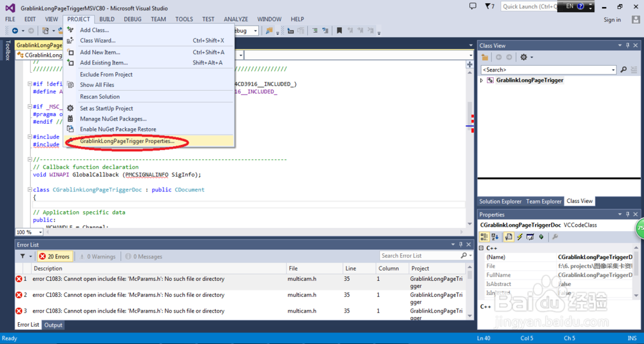Click the Sign in link
The height and width of the screenshot is (344, 644).
(612, 20)
